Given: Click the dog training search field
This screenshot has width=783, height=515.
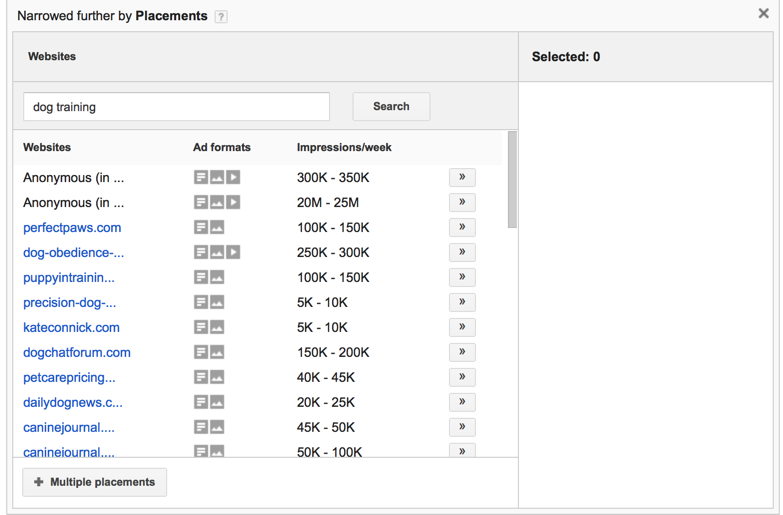Looking at the screenshot, I should (176, 106).
